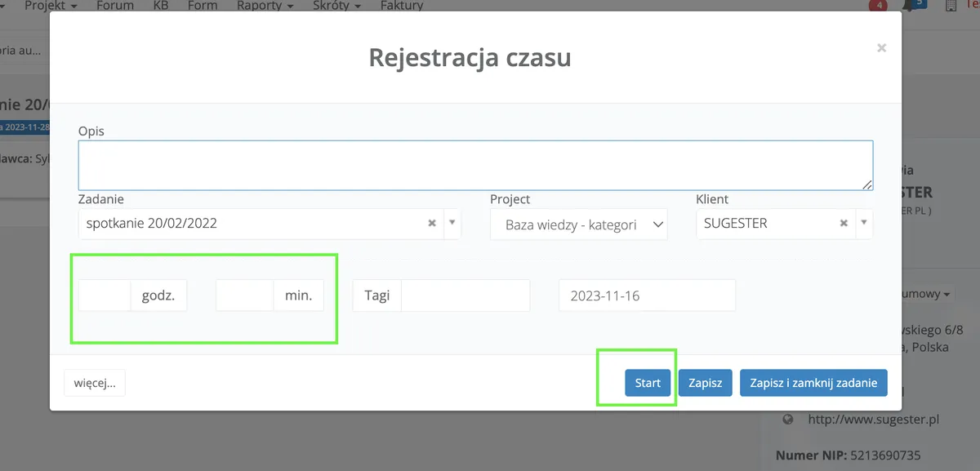Open the notifications bell in the header
The height and width of the screenshot is (471, 980).
(908, 6)
